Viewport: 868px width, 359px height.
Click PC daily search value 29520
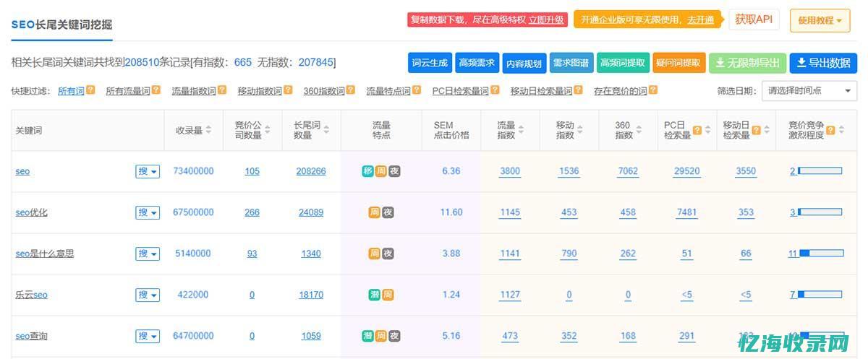tap(686, 171)
